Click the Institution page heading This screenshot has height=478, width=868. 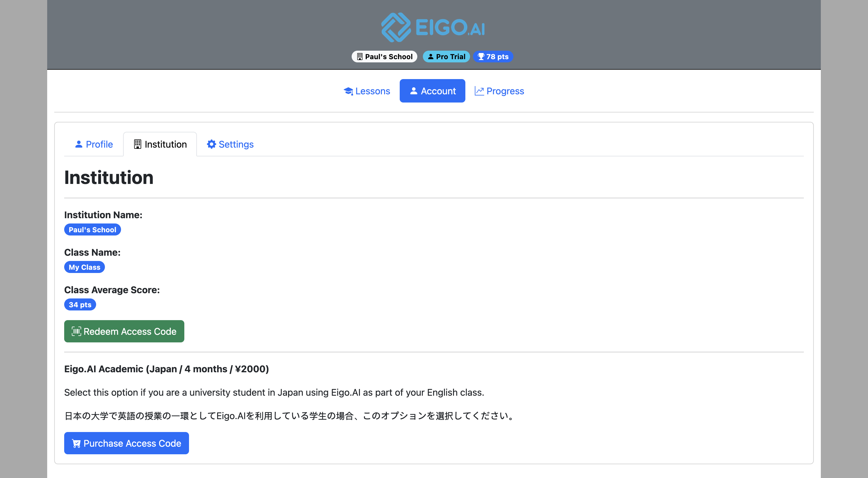pos(109,177)
